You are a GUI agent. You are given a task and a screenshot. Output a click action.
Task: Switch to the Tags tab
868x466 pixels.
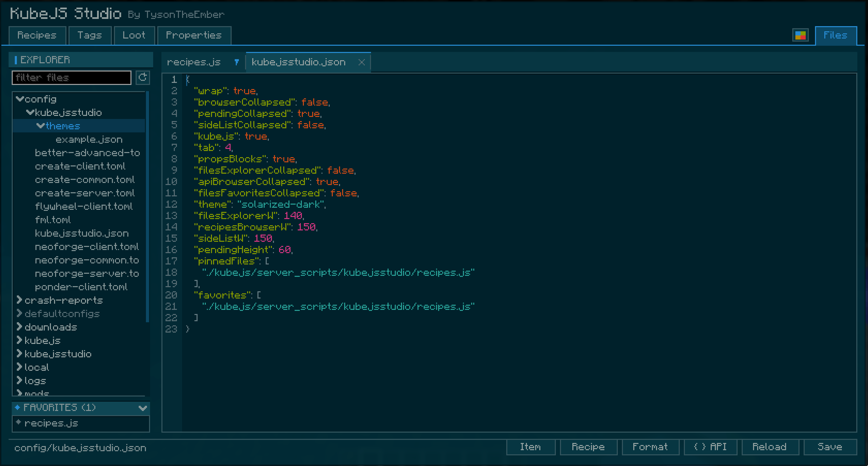pyautogui.click(x=90, y=35)
